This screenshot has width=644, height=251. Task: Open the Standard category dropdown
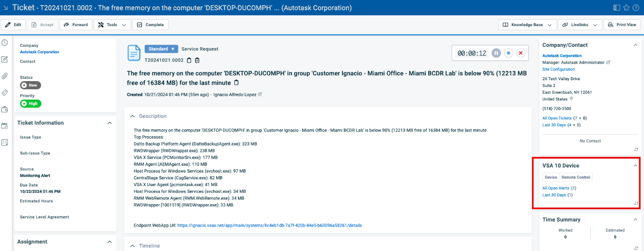[x=161, y=49]
